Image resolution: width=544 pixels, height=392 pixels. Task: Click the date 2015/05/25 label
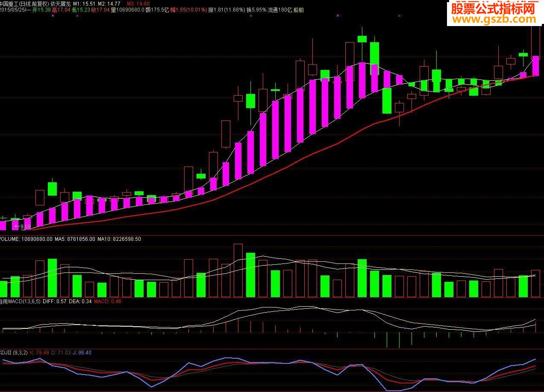(12, 9)
